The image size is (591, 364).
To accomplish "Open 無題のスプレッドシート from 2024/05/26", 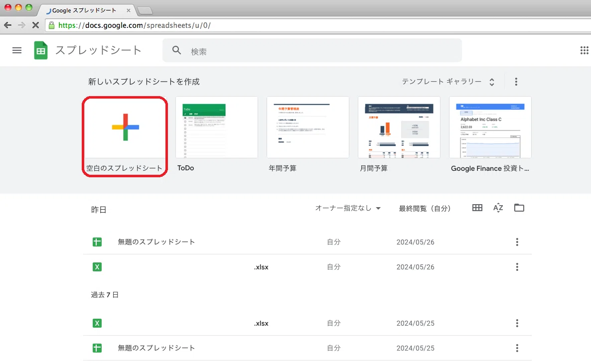I will (156, 242).
